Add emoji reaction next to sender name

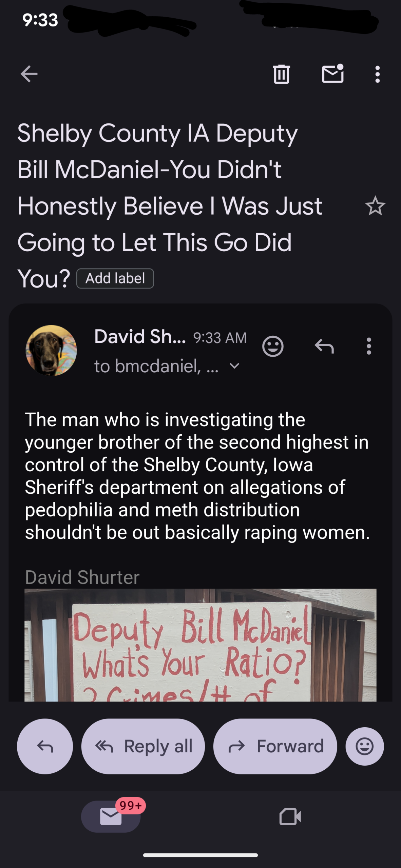click(273, 346)
